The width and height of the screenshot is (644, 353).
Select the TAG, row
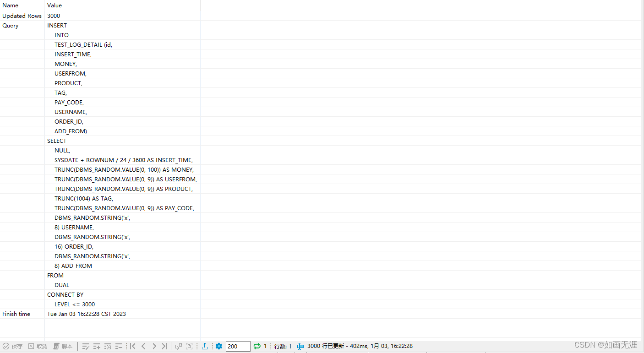coord(122,92)
